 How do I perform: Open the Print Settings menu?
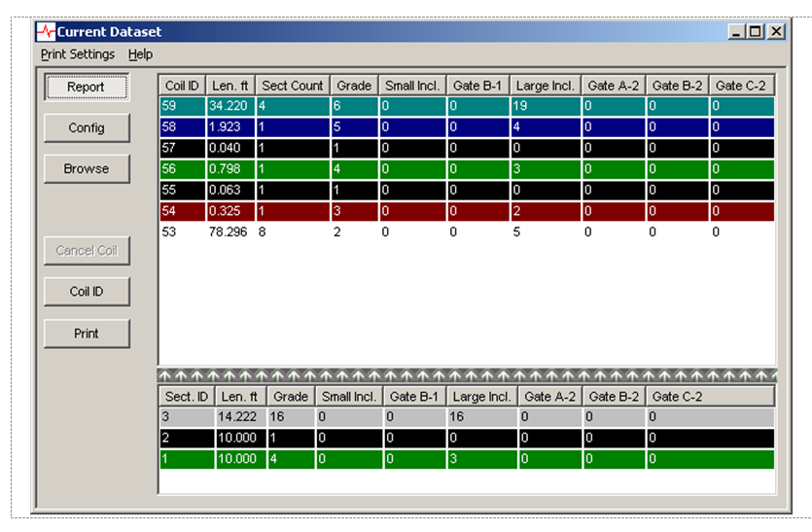coord(78,54)
